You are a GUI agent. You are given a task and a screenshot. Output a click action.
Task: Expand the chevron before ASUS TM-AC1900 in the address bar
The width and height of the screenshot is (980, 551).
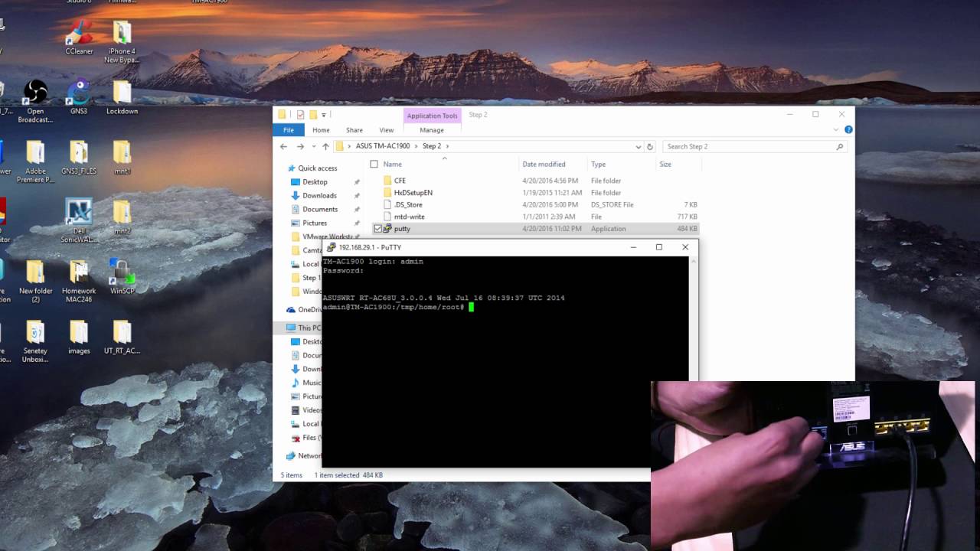point(350,146)
